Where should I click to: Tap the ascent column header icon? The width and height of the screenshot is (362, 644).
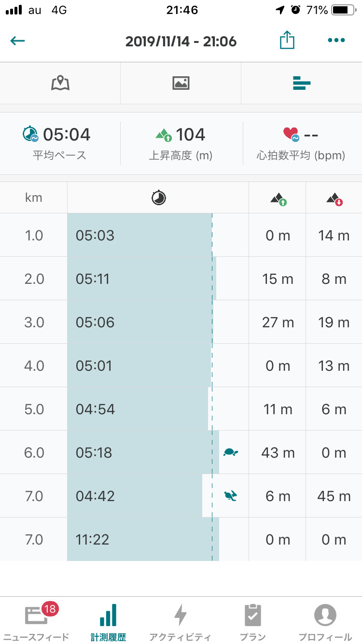tap(278, 198)
